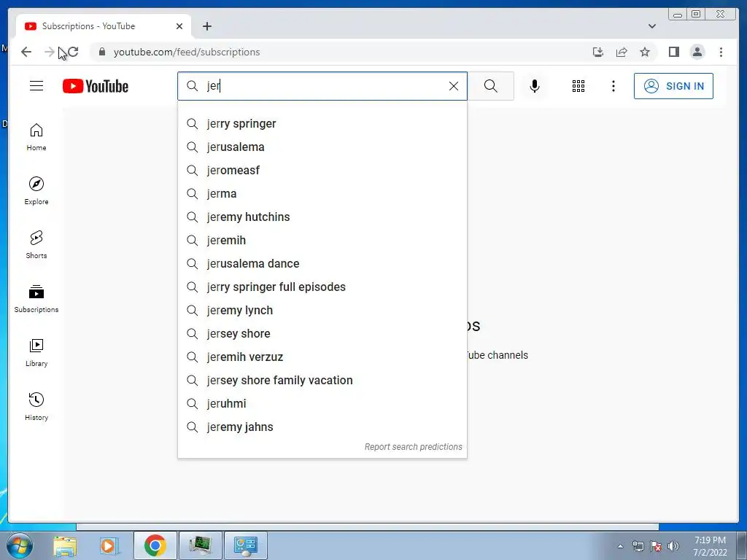Image resolution: width=747 pixels, height=560 pixels.
Task: Open Chrome side panel
Action: (x=673, y=52)
